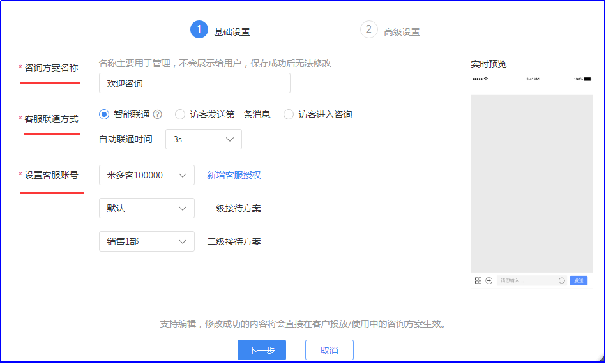The height and width of the screenshot is (364, 606).
Task: Click the wifi signal icon in preview
Action: tap(486, 79)
